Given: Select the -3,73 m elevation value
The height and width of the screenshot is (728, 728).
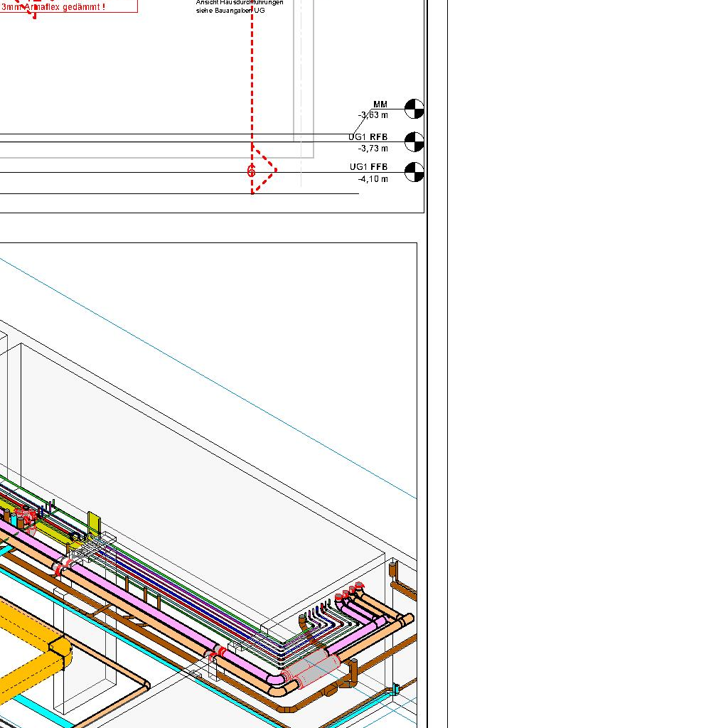Looking at the screenshot, I should (373, 149).
